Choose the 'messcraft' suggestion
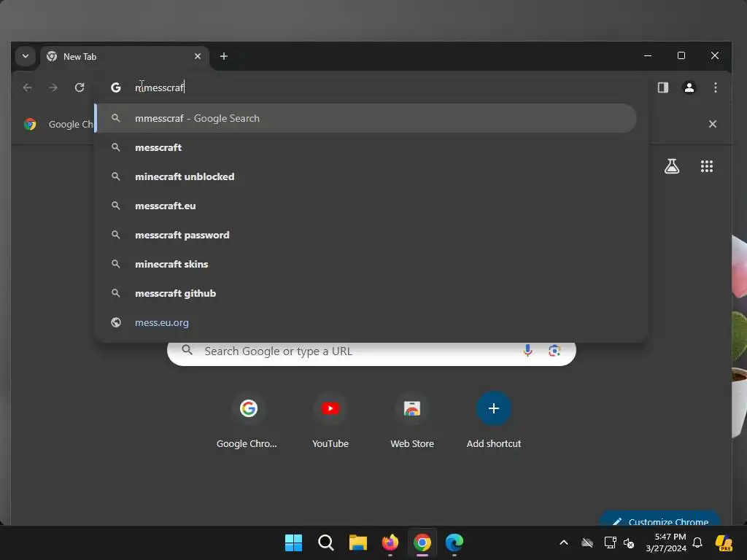The image size is (747, 560). click(365, 147)
